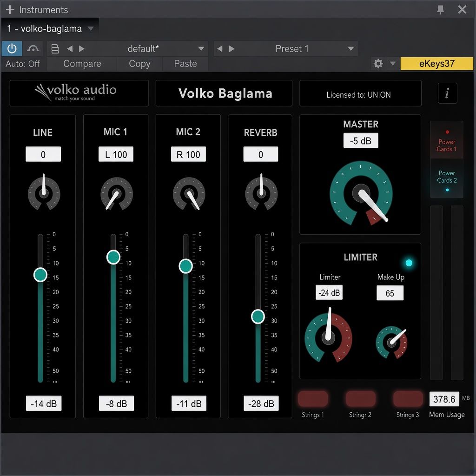The height and width of the screenshot is (476, 476).
Task: Adjust the MIC 1 pan knob
Action: [117, 193]
